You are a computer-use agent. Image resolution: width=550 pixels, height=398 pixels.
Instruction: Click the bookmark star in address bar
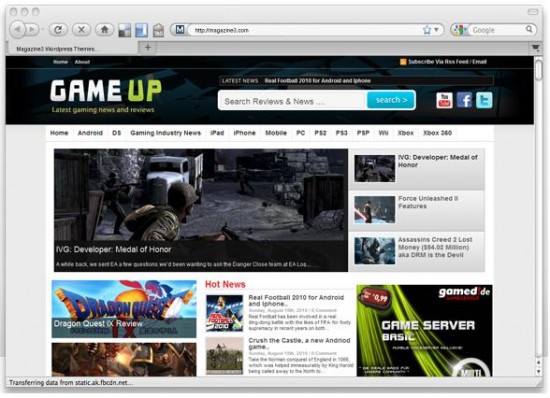pyautogui.click(x=427, y=30)
